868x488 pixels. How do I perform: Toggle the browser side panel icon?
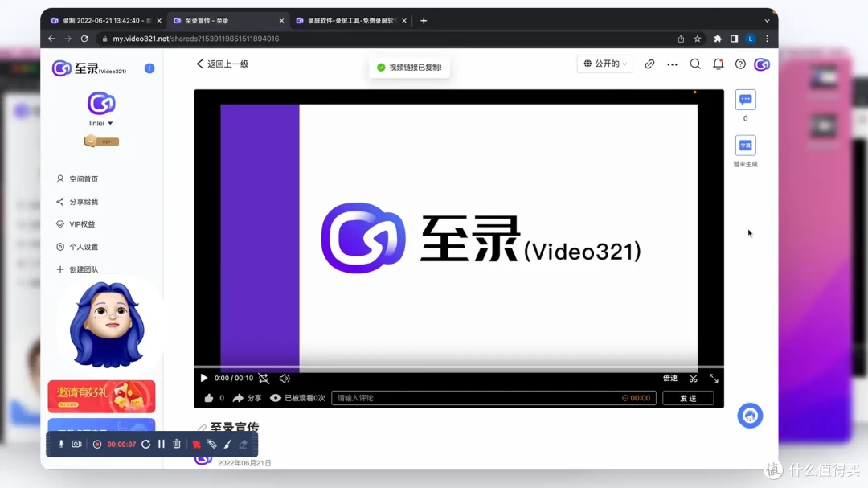(x=734, y=39)
